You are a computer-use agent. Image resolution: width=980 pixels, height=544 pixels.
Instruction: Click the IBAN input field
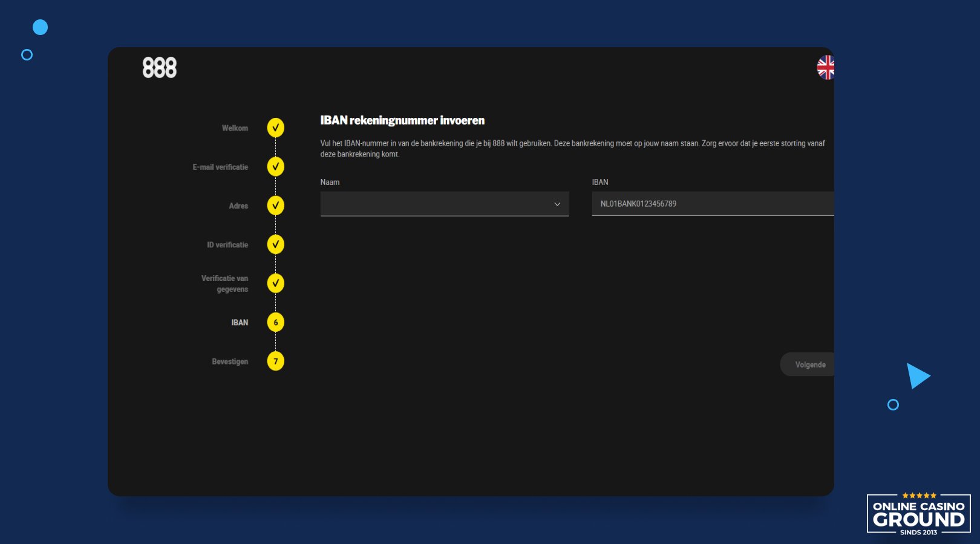tap(713, 204)
